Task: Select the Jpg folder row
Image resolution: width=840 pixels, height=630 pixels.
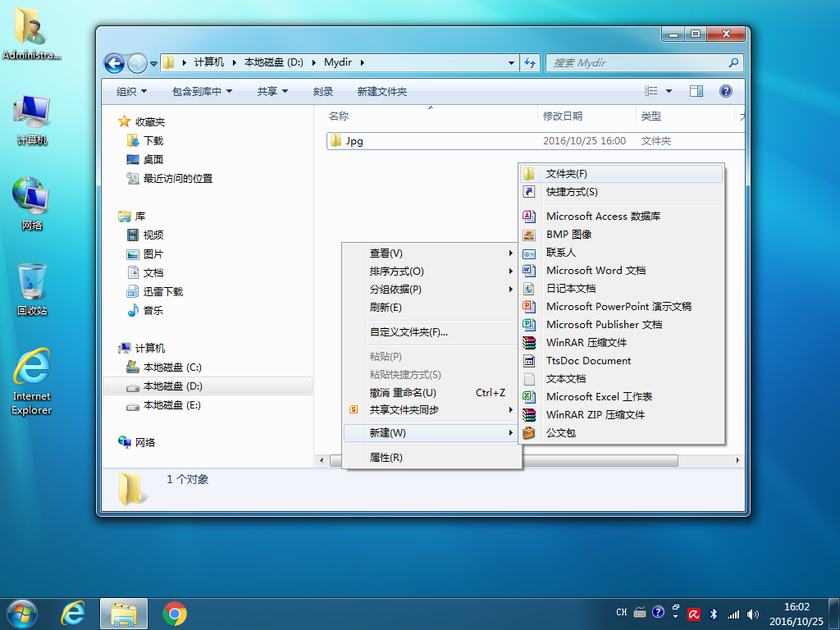Action: pos(536,141)
